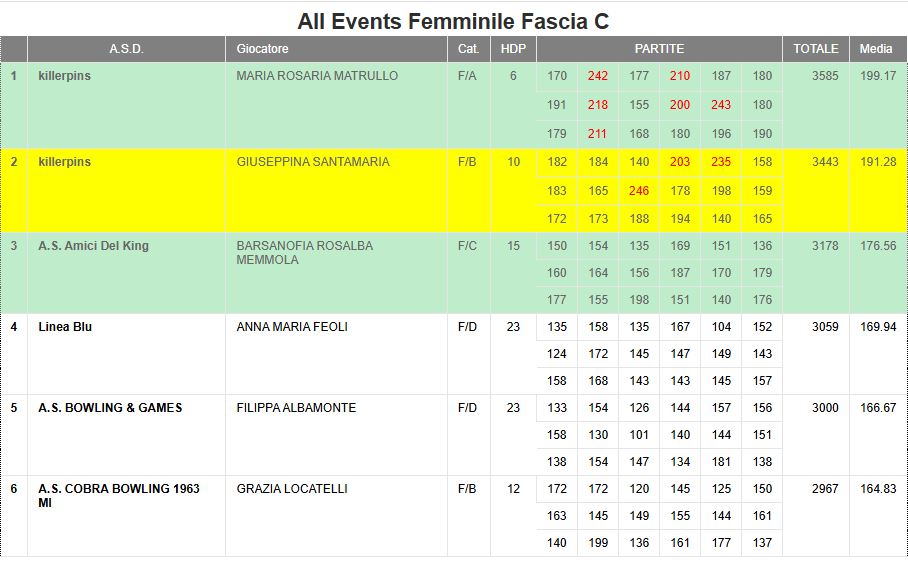This screenshot has width=908, height=563.
Task: Click the HDP column header
Action: pos(513,49)
